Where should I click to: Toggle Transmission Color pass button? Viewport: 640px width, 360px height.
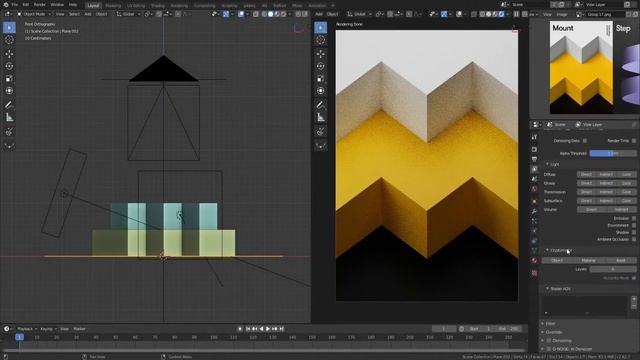point(627,192)
